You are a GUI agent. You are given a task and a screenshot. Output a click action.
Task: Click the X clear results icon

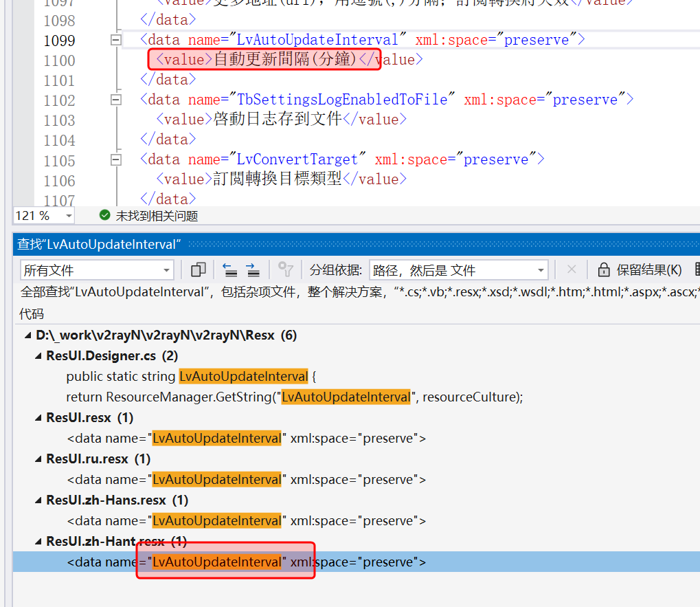[572, 270]
